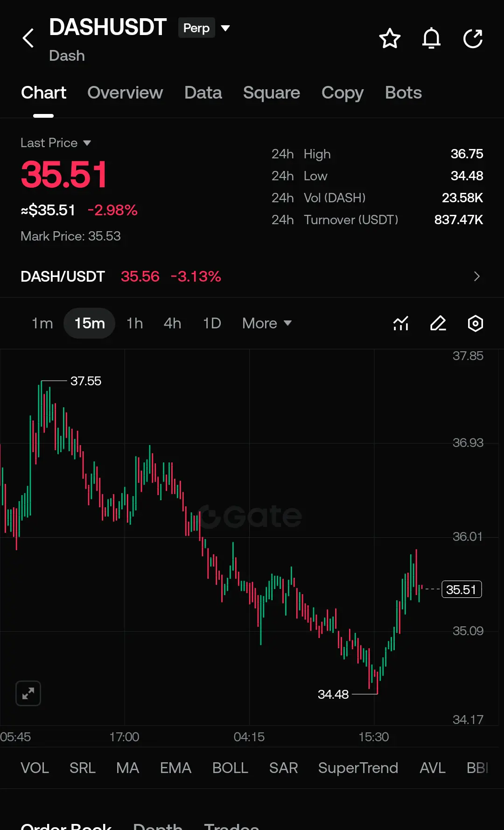
Task: Select the 1m timeframe
Action: 42,323
